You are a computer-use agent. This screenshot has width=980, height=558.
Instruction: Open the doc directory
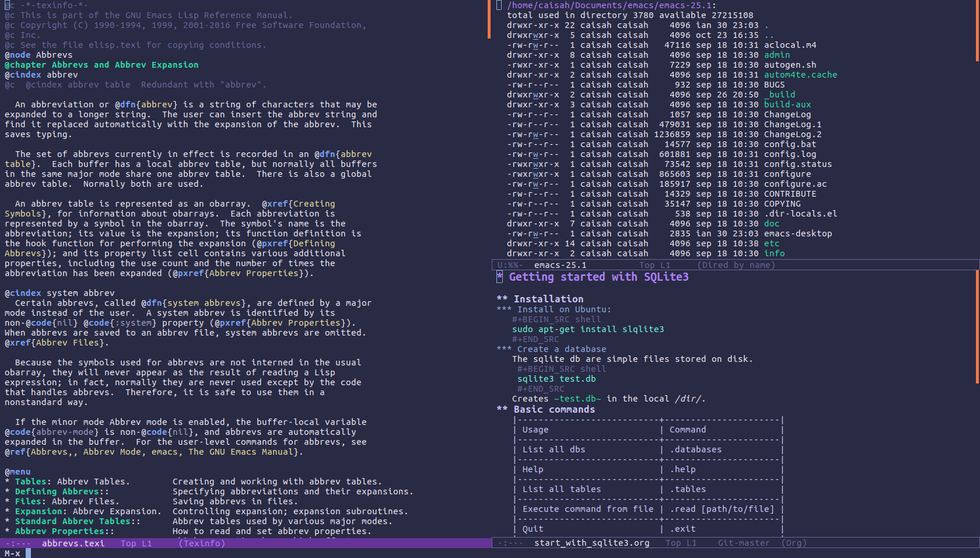[772, 224]
